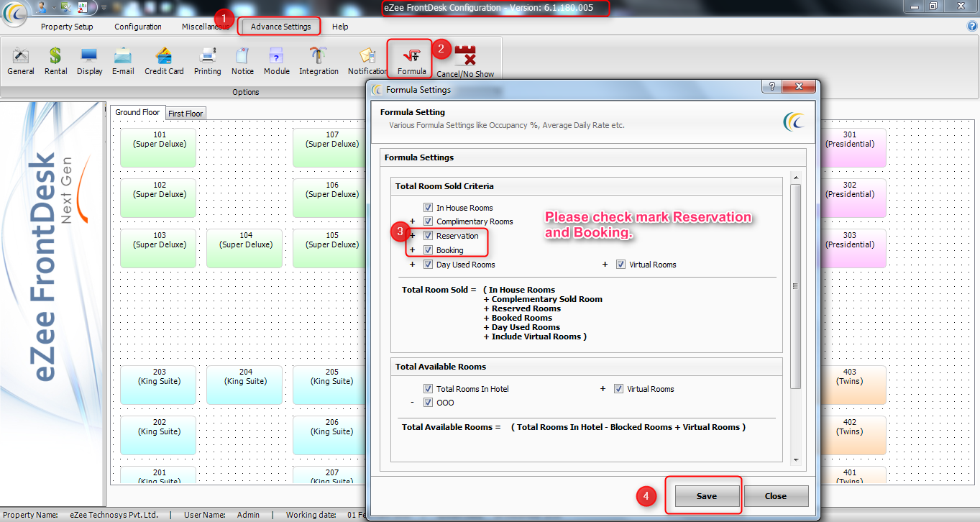Click the tools icon in quick access bar
Image resolution: width=980 pixels, height=522 pixels.
tap(66, 7)
